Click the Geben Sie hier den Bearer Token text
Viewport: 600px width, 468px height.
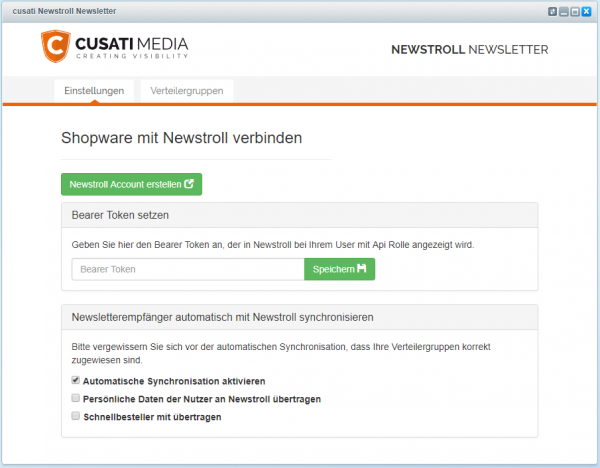click(273, 245)
